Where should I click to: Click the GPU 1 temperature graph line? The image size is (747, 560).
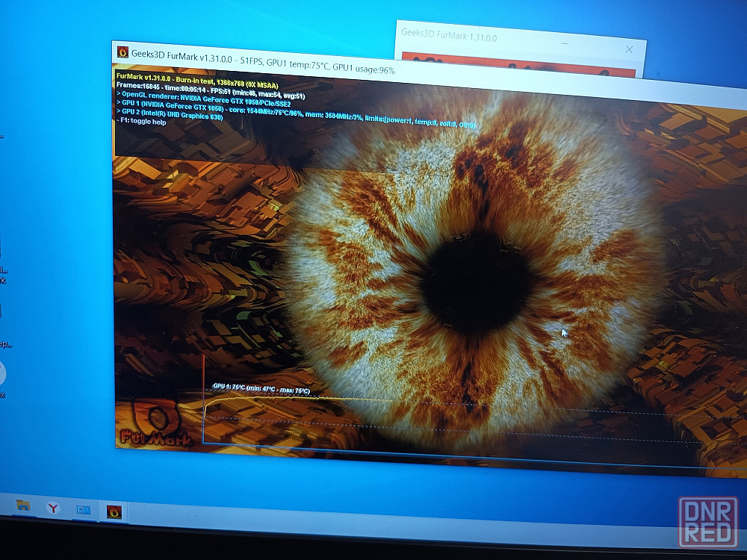coord(295,399)
